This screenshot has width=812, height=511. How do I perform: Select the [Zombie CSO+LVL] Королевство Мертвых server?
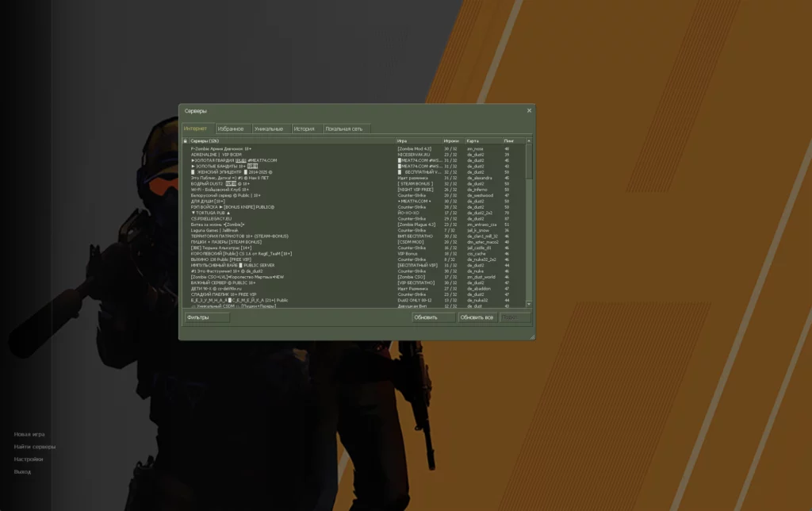pos(354,277)
